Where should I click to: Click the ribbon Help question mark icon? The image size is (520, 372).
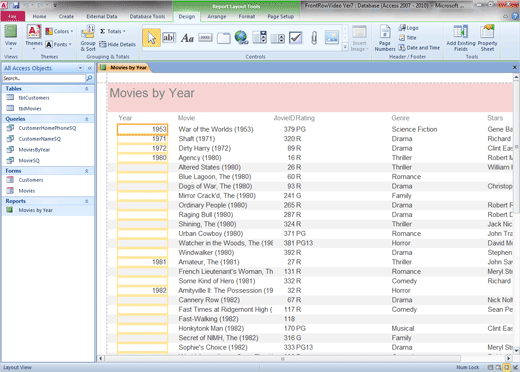click(x=515, y=16)
